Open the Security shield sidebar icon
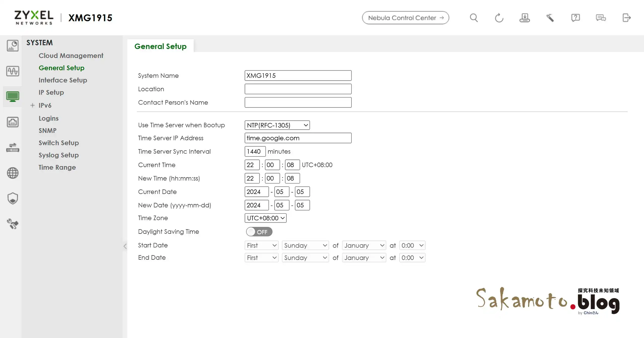Screen dimensions: 644x338 pyautogui.click(x=13, y=198)
